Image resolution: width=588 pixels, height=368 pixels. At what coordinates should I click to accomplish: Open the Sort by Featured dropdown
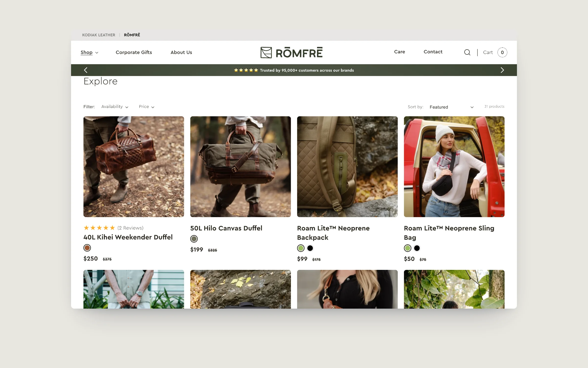[x=451, y=107]
